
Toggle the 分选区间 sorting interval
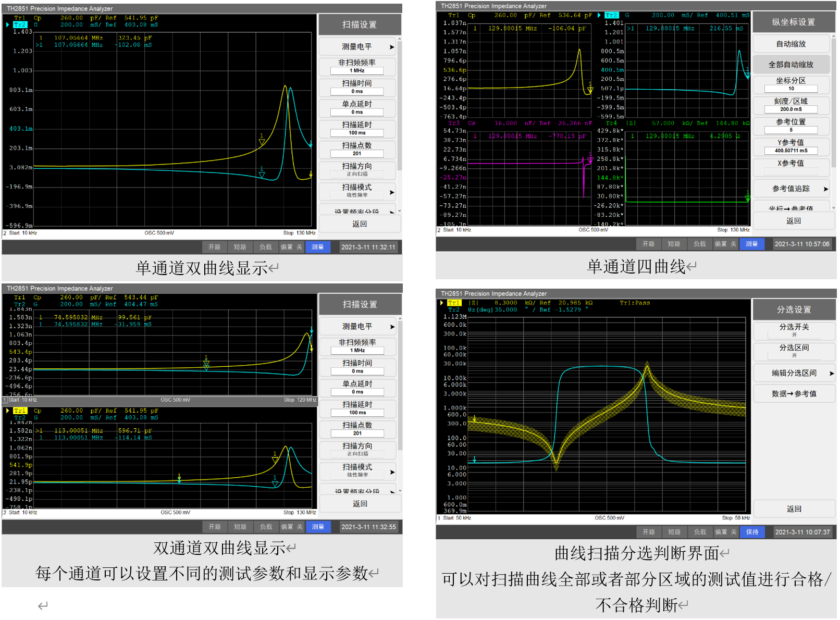pos(794,351)
